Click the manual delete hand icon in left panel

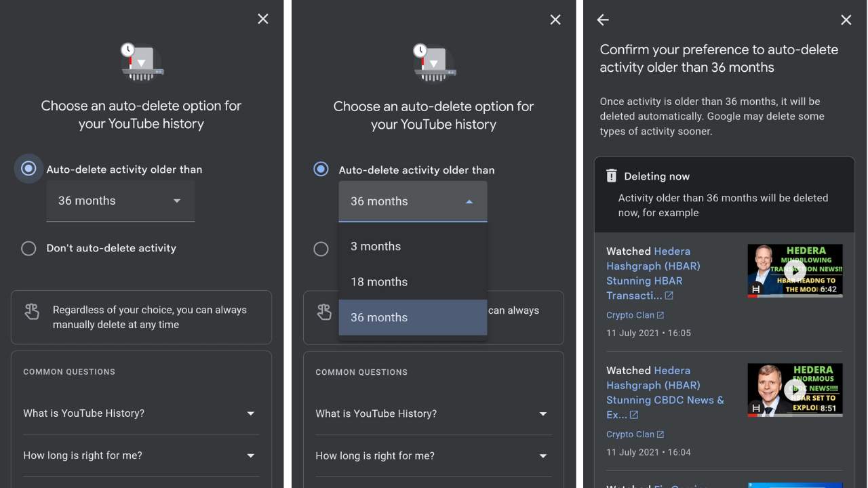coord(32,312)
